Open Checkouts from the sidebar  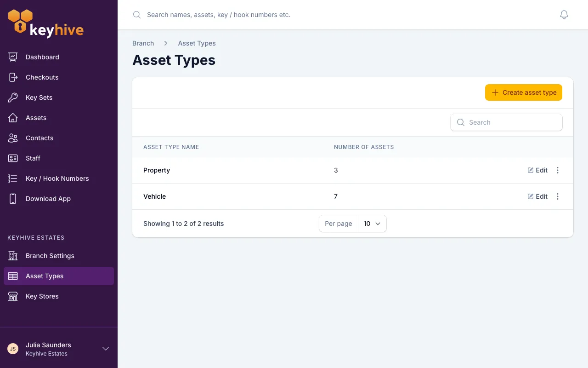(59, 77)
